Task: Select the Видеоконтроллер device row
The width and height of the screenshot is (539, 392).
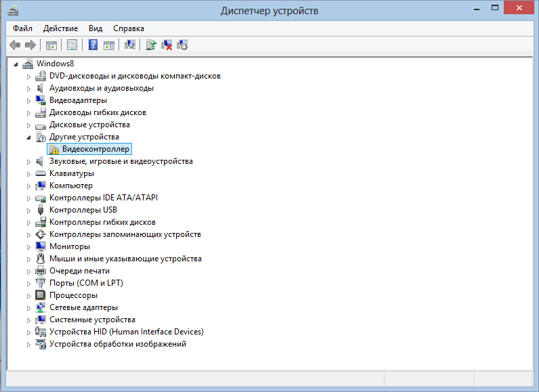Action: point(89,149)
